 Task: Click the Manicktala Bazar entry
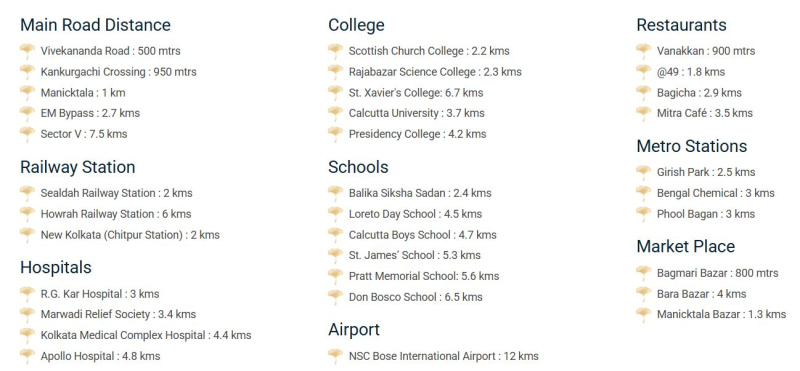pyautogui.click(x=721, y=314)
